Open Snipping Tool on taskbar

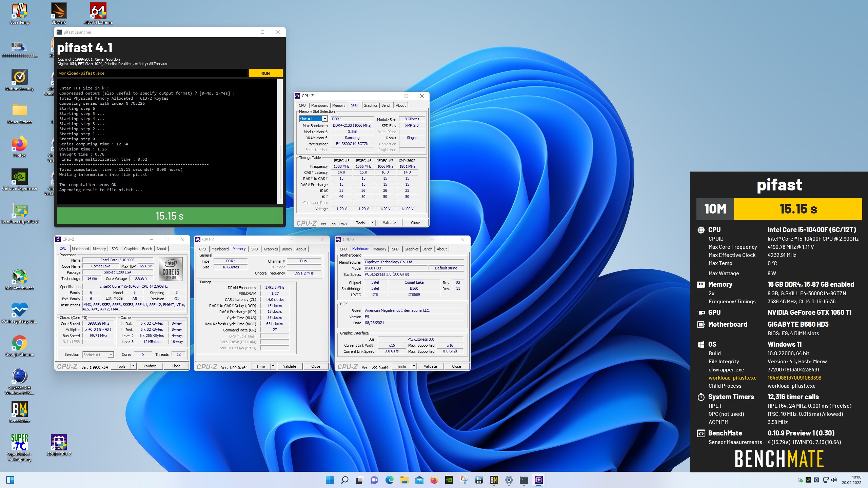(464, 480)
